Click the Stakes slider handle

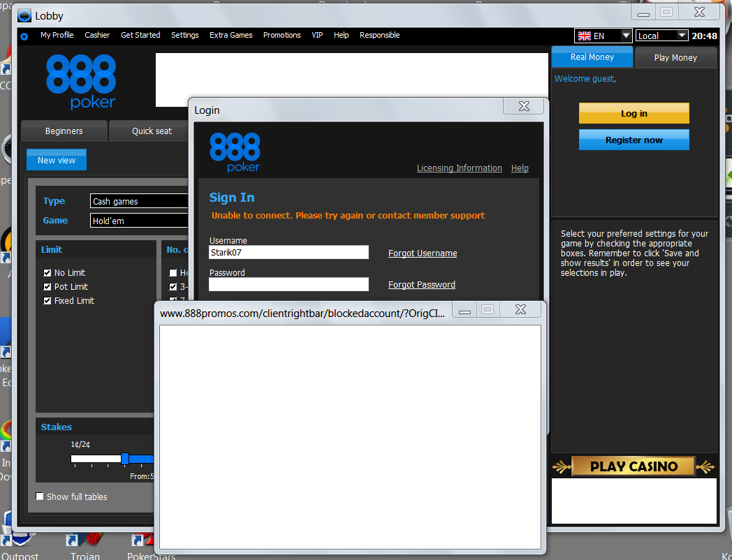pyautogui.click(x=124, y=459)
